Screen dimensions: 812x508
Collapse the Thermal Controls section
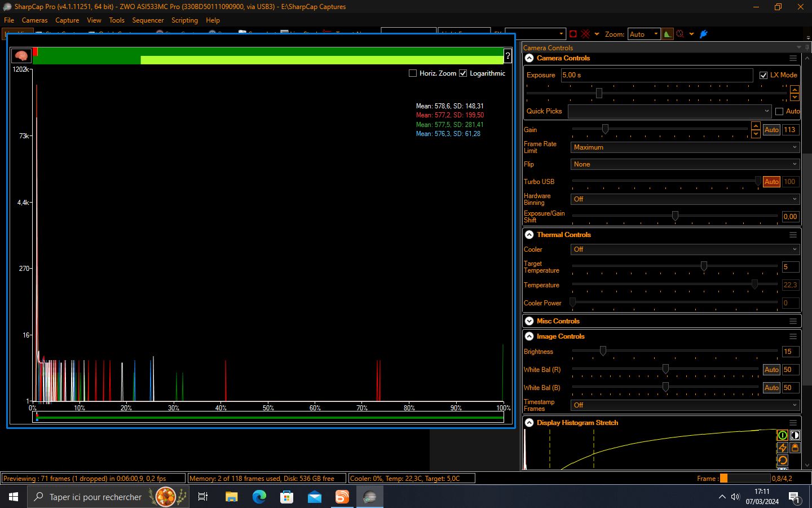point(529,235)
